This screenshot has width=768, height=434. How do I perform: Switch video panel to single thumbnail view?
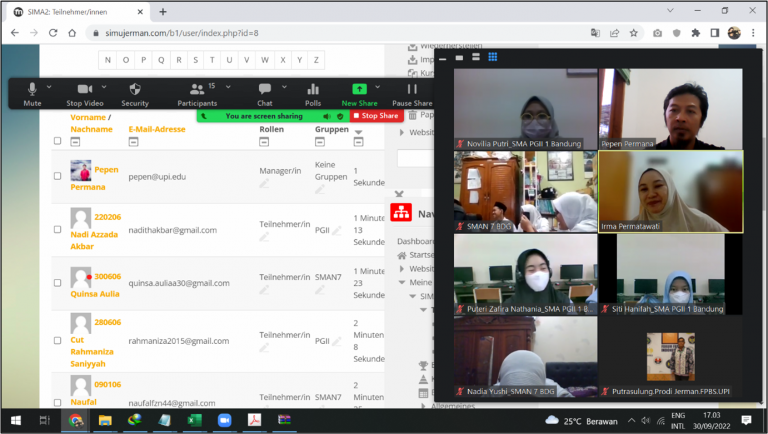(459, 57)
